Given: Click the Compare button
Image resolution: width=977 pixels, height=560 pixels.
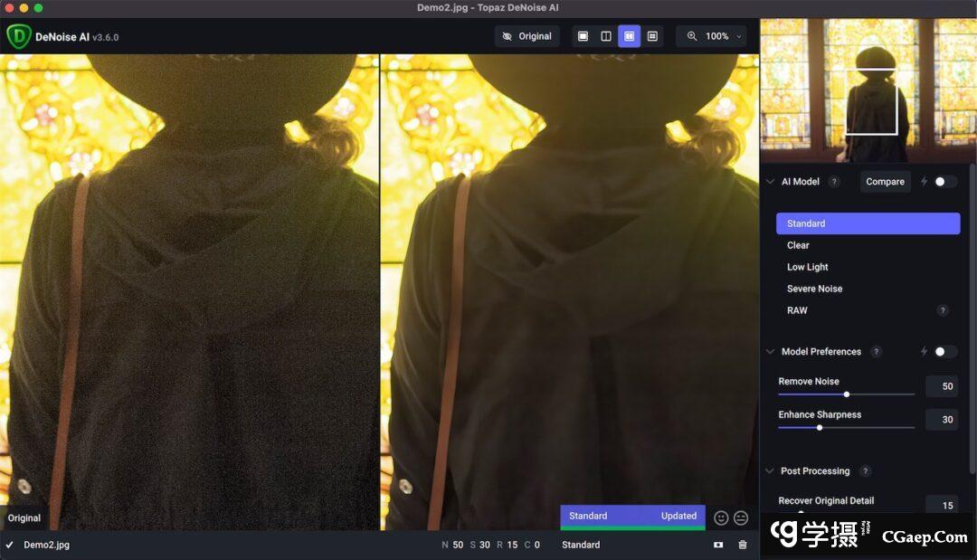Looking at the screenshot, I should tap(885, 182).
